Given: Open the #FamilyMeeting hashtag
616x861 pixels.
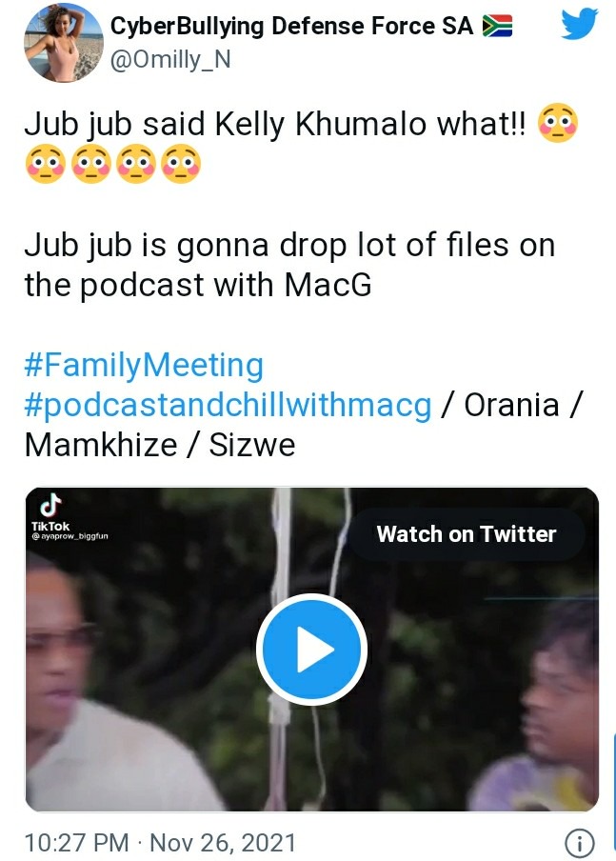Looking at the screenshot, I should (x=144, y=365).
